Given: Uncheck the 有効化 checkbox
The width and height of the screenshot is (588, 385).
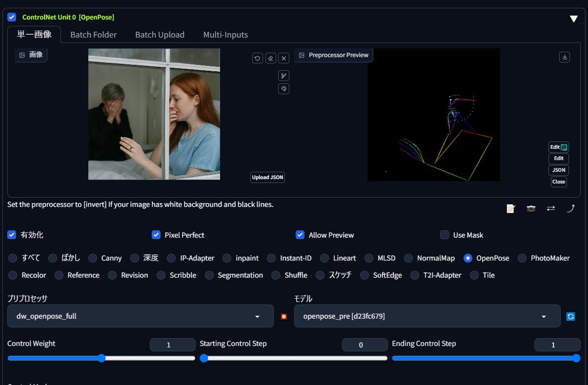Looking at the screenshot, I should pyautogui.click(x=12, y=235).
